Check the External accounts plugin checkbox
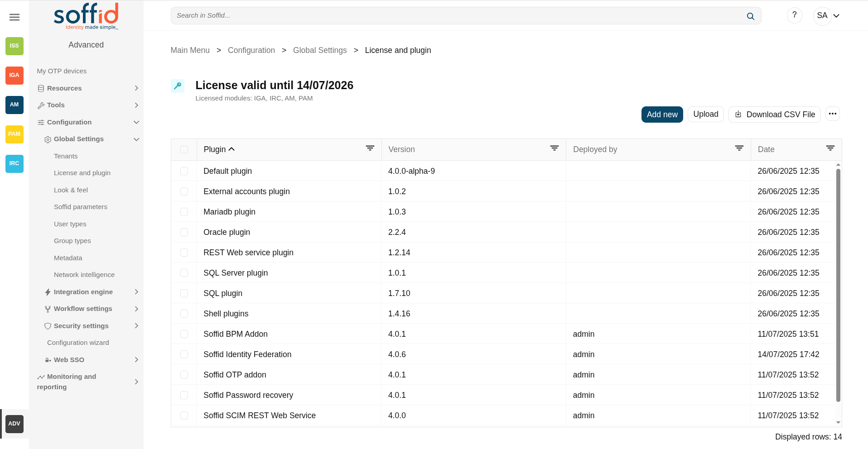The width and height of the screenshot is (868, 449). click(184, 191)
